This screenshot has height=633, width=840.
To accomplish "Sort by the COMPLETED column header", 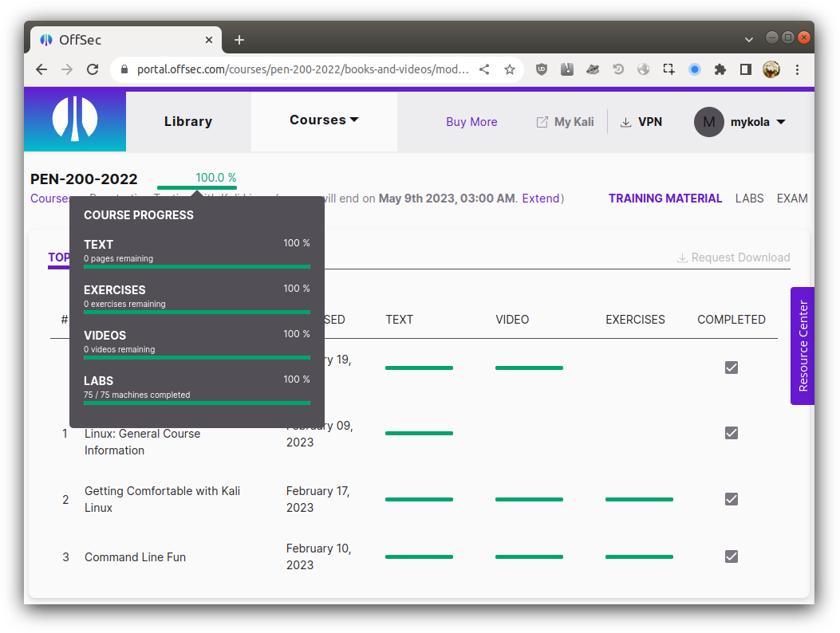I will coord(732,320).
